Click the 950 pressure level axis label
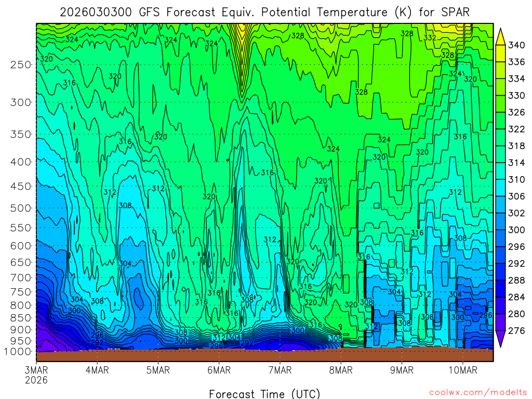 (x=21, y=341)
